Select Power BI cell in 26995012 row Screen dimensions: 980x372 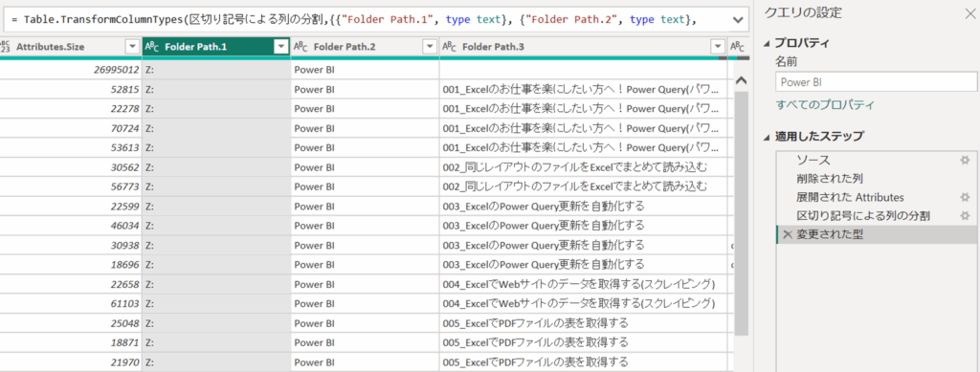365,69
